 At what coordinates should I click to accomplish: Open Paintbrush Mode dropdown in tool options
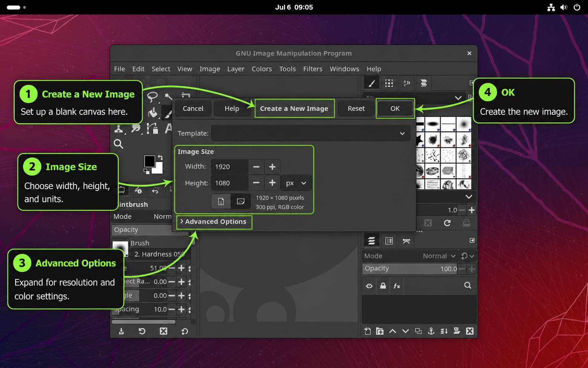[142, 216]
